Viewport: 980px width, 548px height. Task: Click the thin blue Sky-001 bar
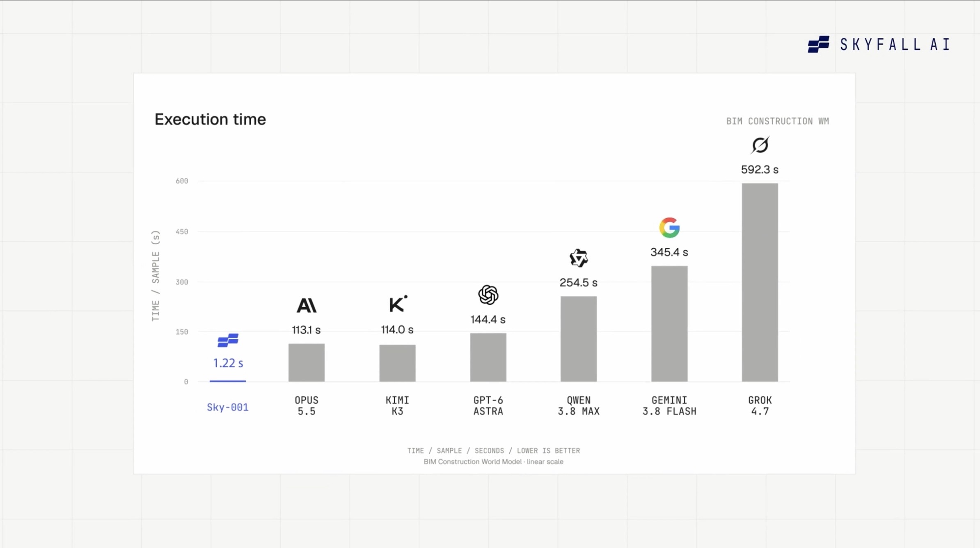tap(228, 381)
